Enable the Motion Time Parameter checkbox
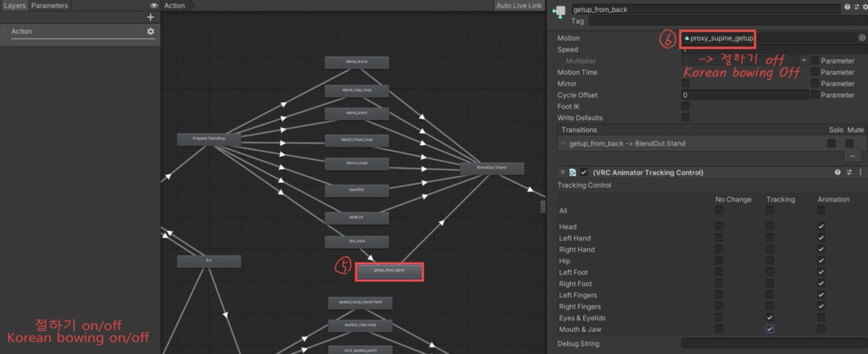This screenshot has width=868, height=354. coord(815,73)
